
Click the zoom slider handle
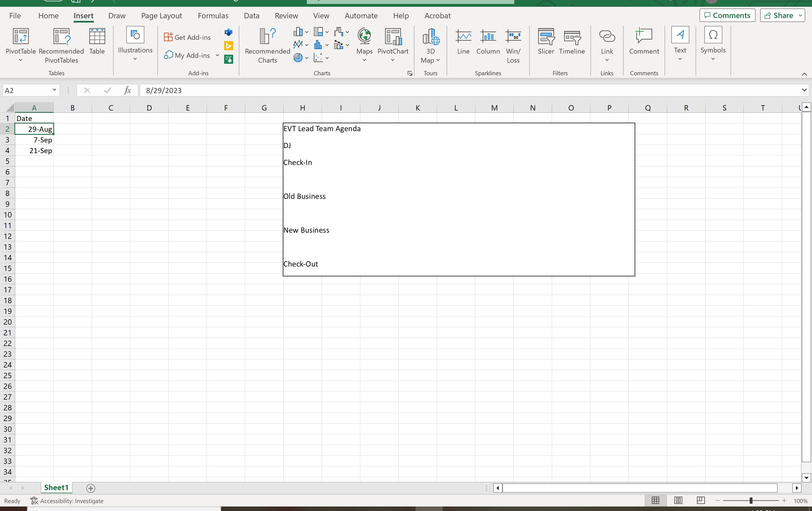click(x=751, y=501)
